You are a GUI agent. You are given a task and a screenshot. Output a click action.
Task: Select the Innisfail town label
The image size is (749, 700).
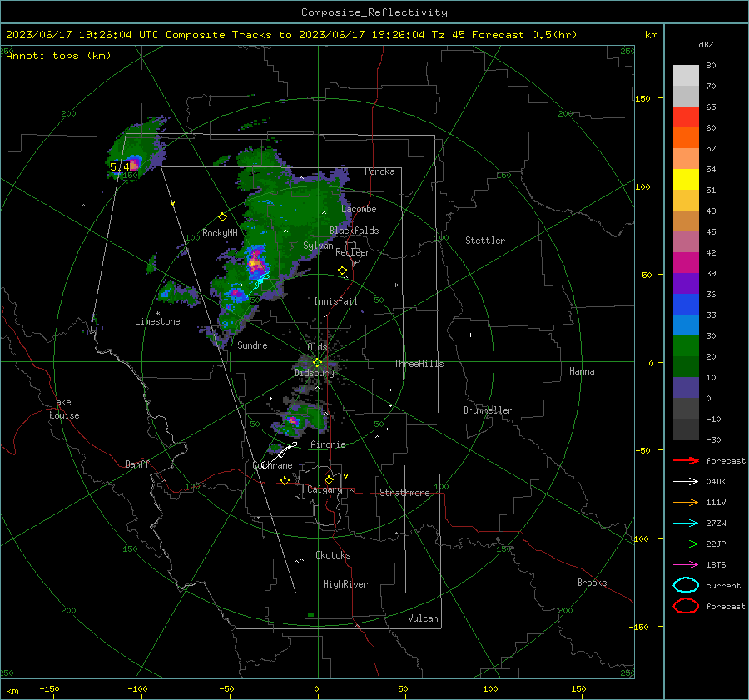(335, 301)
